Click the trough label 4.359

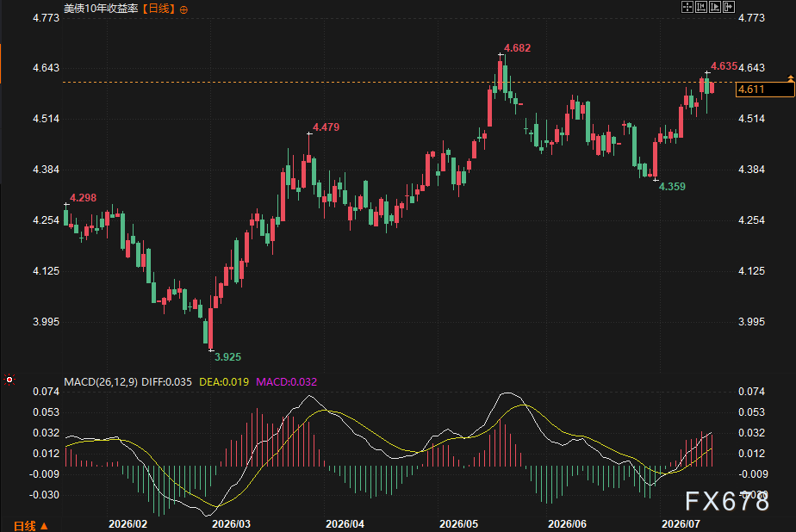[x=672, y=187]
